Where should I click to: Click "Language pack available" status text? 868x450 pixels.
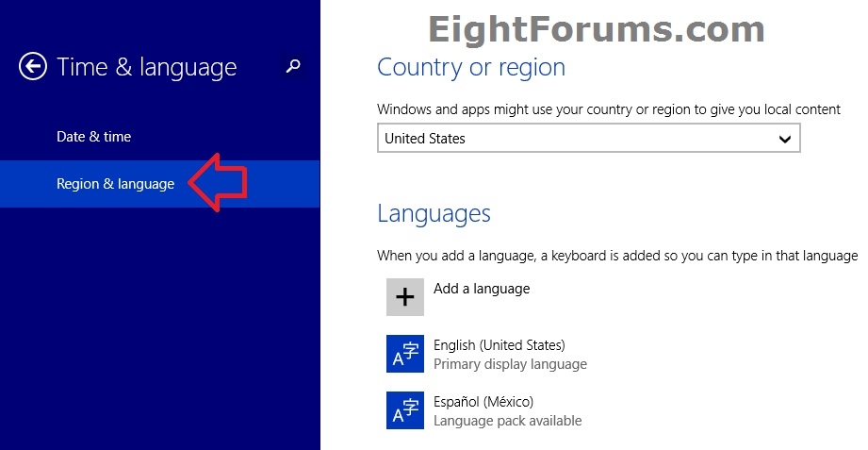pos(507,421)
